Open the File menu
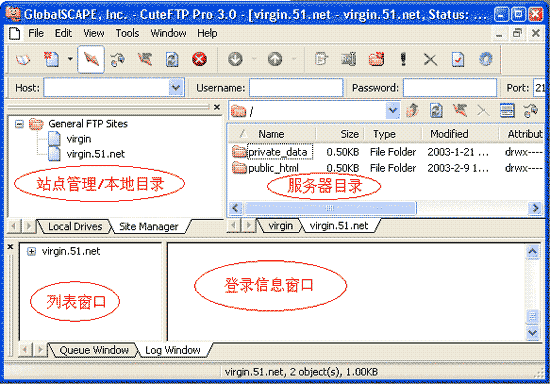The width and height of the screenshot is (550, 384). pos(36,33)
